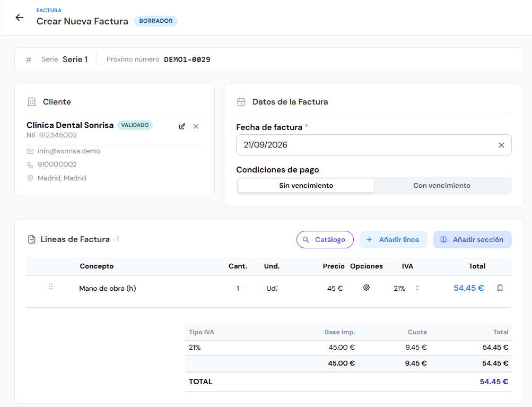Click the Fecha de factura date field
Viewport: 532px width, 407px height.
pyautogui.click(x=374, y=145)
